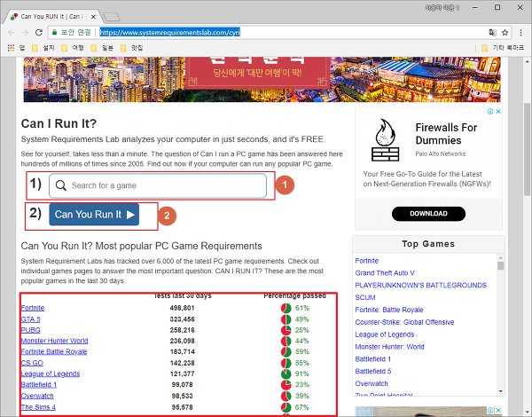Open Overwatch link in the table
Screen dimensions: 532x417
click(x=37, y=396)
